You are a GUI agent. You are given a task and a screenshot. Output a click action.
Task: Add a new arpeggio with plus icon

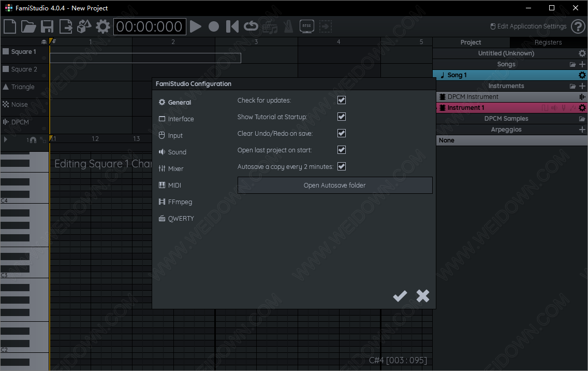tap(582, 130)
